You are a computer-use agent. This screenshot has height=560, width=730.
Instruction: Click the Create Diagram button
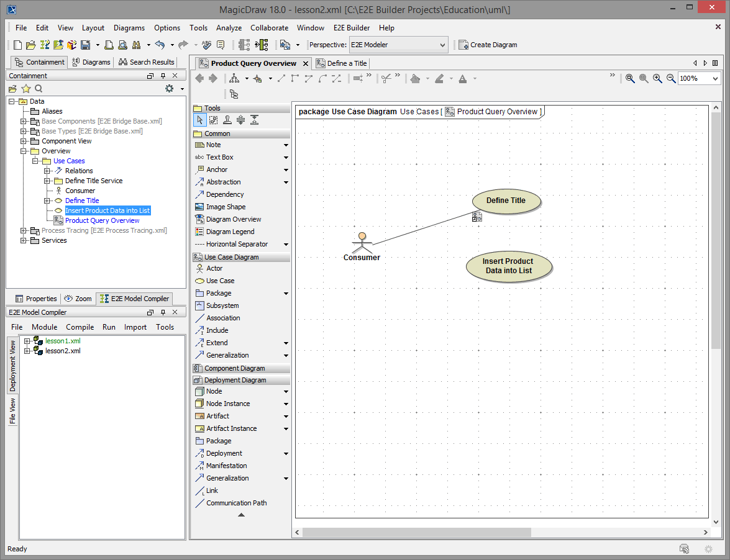(x=488, y=45)
